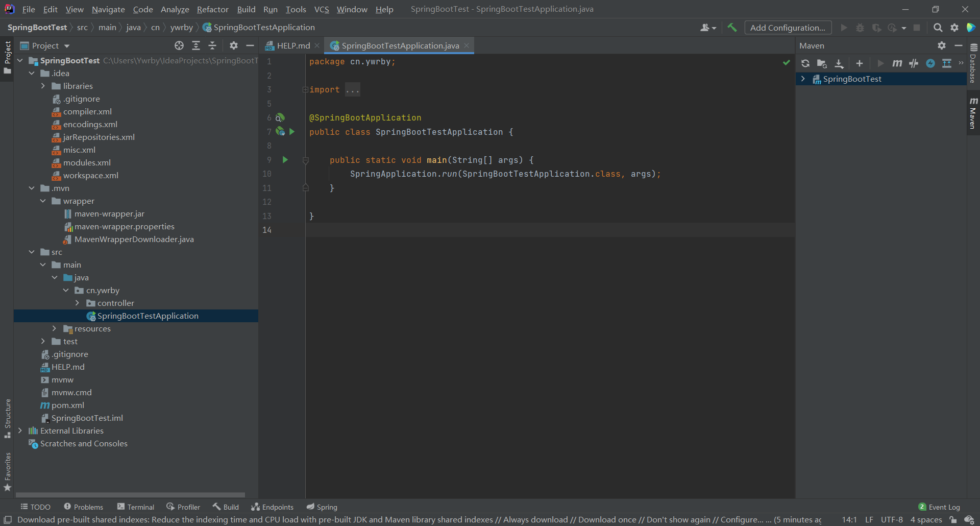Click the green inspection checkmark in the editor
980x526 pixels.
[x=786, y=62]
